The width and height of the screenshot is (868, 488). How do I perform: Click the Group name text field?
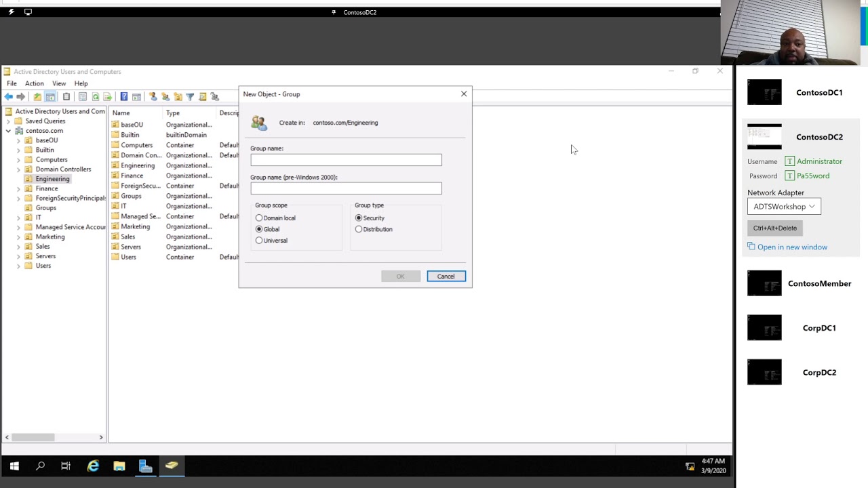[346, 160]
